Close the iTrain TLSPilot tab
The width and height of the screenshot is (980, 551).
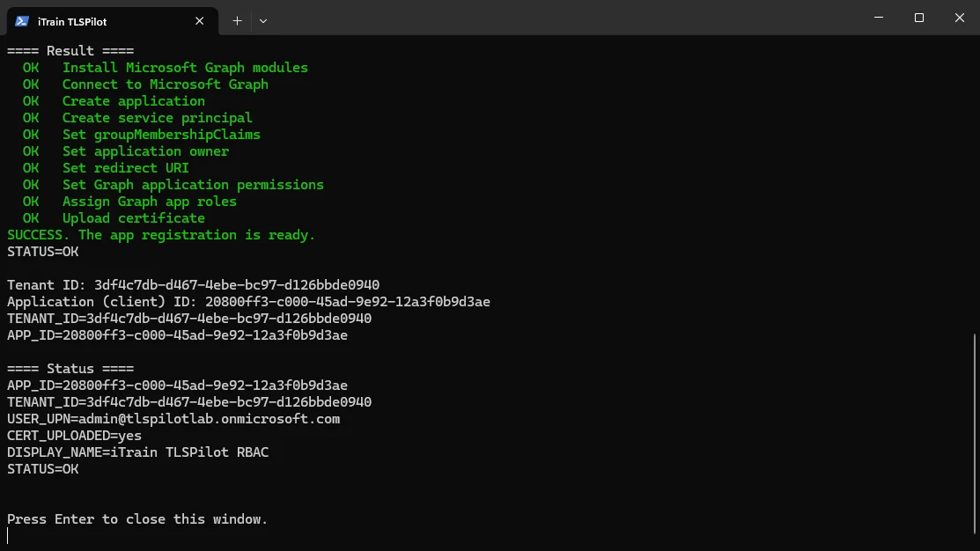click(x=199, y=21)
